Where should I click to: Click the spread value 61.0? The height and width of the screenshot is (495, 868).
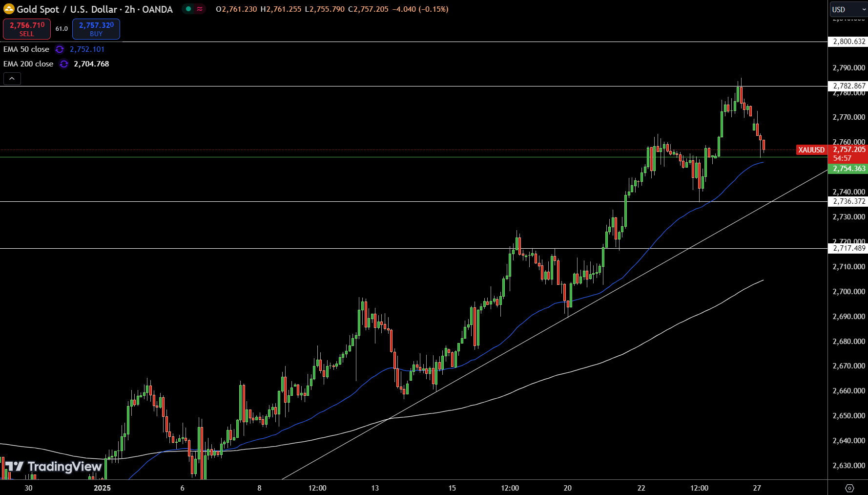pos(62,29)
